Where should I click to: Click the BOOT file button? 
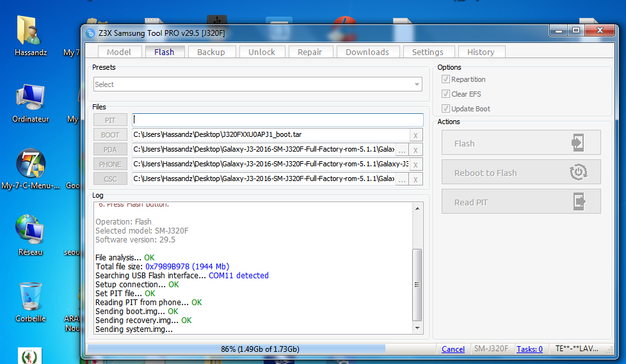pos(110,135)
